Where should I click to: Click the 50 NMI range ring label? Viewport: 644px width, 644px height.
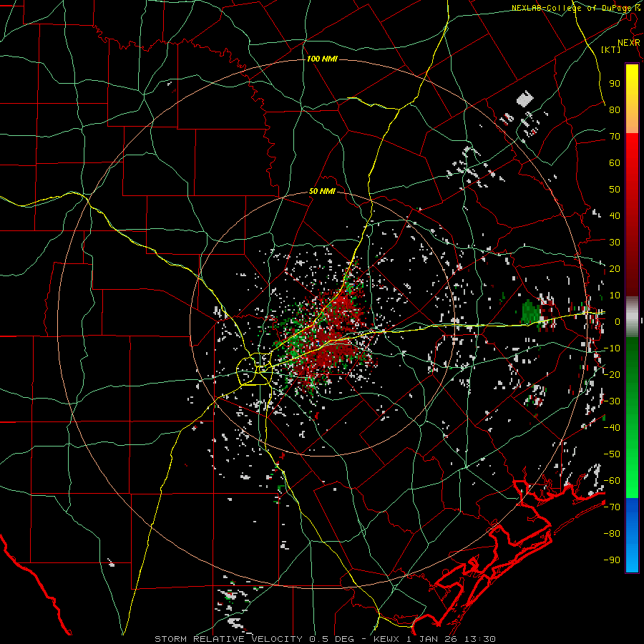(323, 191)
